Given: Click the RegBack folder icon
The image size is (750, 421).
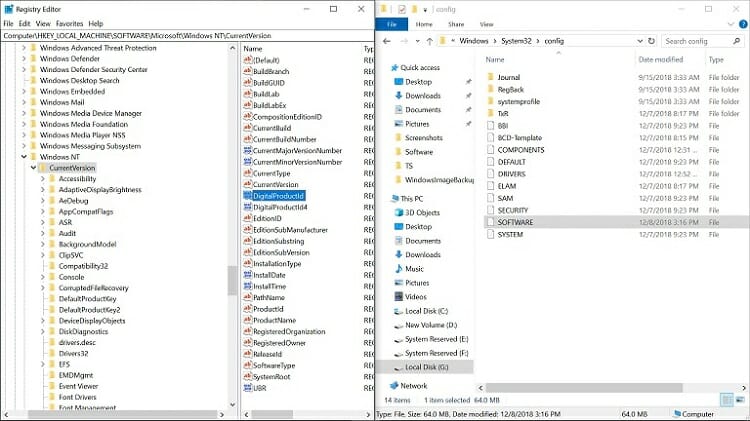Looking at the screenshot, I should point(489,88).
